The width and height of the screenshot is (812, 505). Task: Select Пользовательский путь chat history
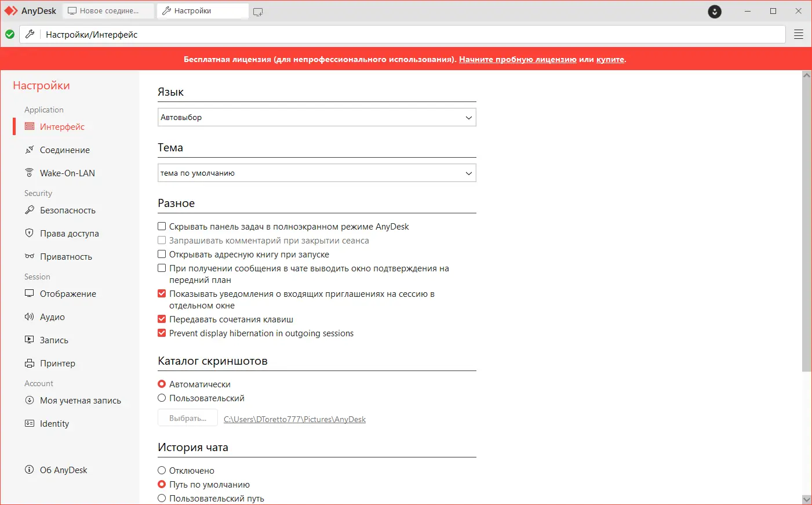(162, 498)
